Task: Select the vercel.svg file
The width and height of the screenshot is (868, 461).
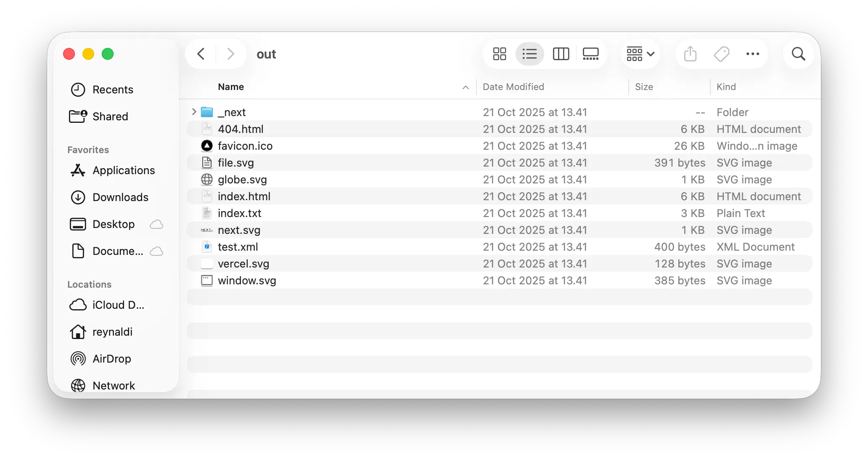Action: click(244, 264)
